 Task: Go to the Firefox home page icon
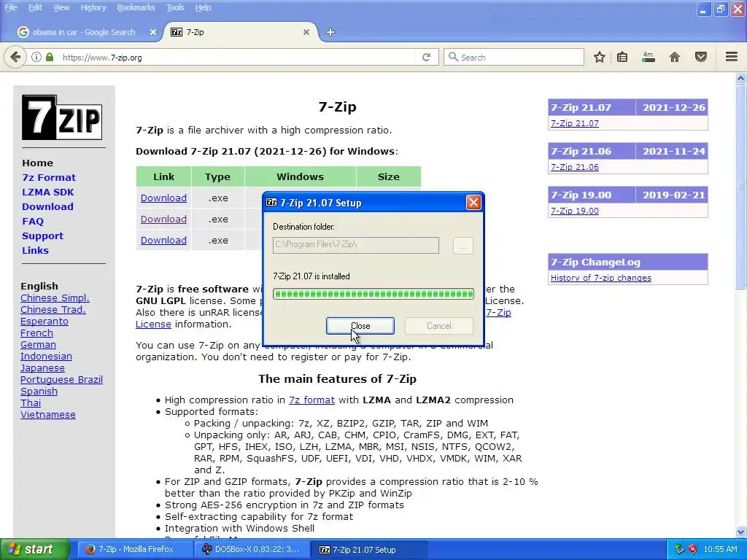tap(675, 57)
